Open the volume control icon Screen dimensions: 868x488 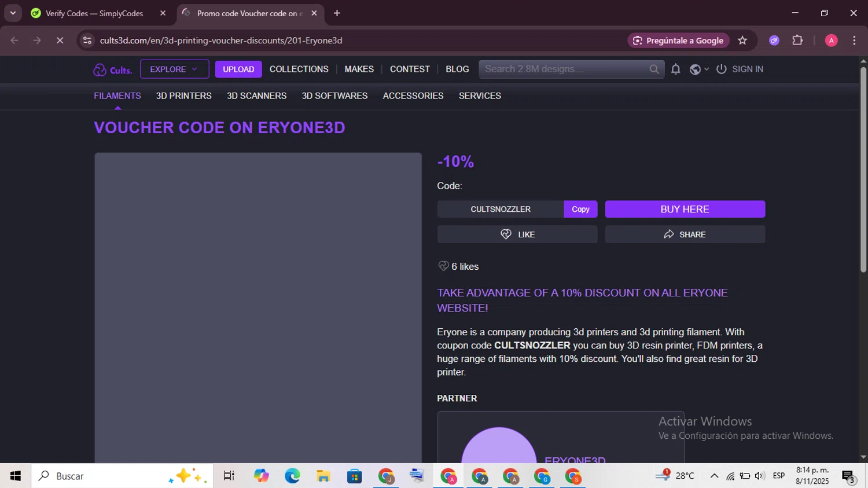pyautogui.click(x=760, y=476)
